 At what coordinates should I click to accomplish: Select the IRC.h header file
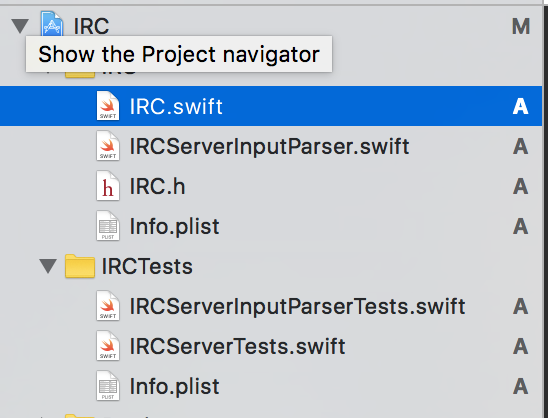[157, 186]
